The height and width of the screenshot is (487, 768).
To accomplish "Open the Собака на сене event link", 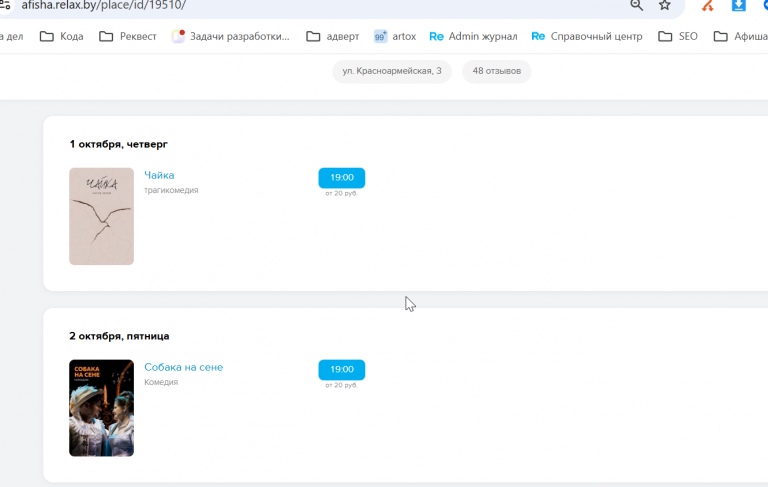I will (x=184, y=367).
